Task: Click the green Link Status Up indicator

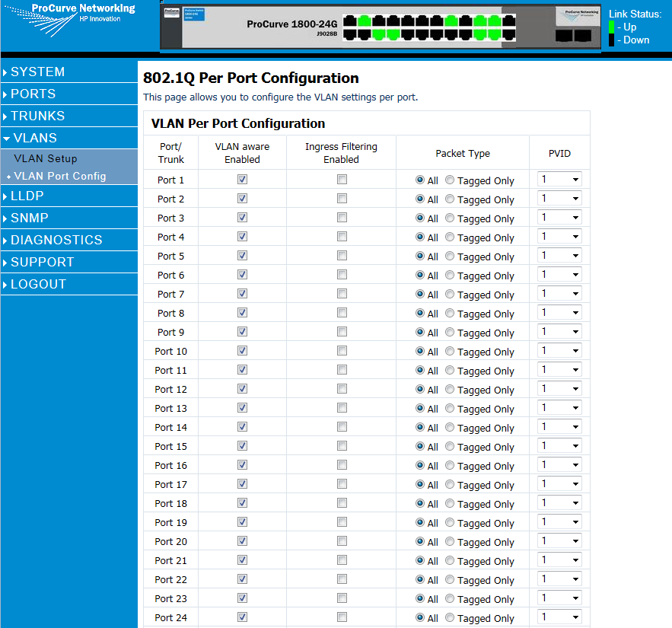Action: pos(612,27)
